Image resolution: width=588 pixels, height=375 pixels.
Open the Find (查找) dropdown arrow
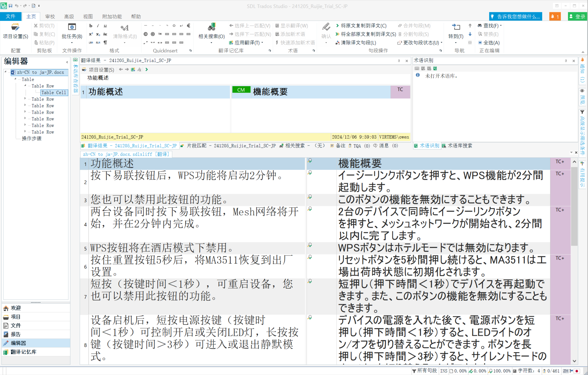pyautogui.click(x=501, y=26)
